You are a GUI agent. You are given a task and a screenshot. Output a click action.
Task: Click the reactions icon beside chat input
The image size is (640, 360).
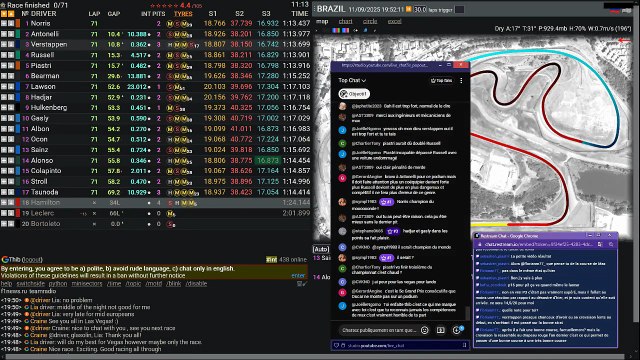(457, 330)
